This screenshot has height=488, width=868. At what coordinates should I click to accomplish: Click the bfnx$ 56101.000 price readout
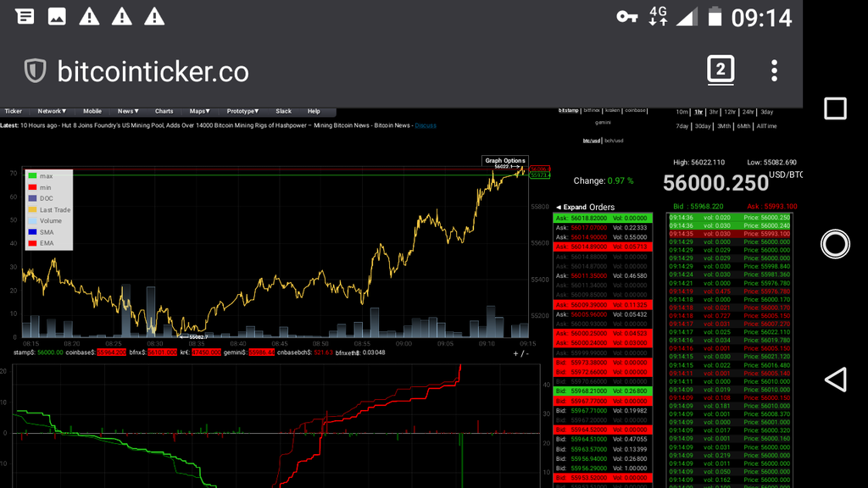pyautogui.click(x=153, y=352)
